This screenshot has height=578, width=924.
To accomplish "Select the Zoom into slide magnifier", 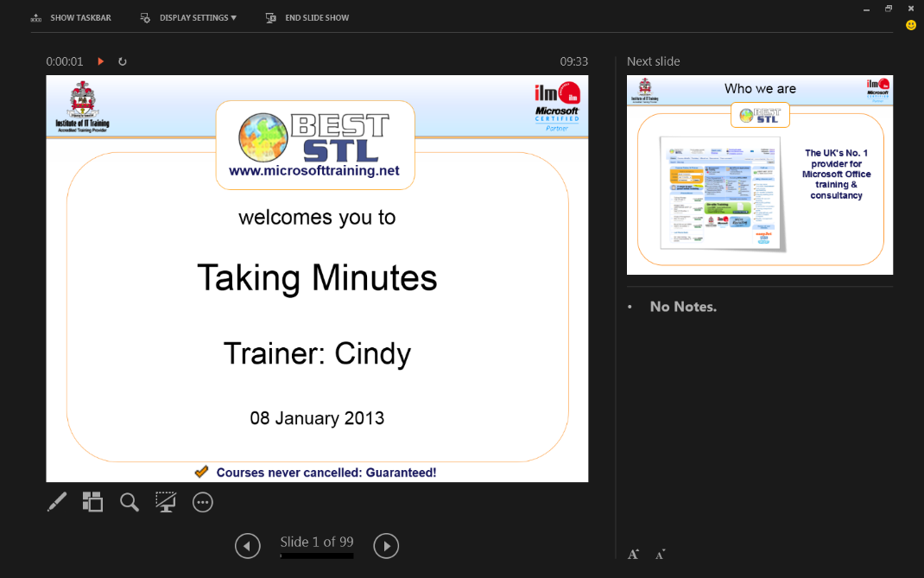I will tap(129, 502).
